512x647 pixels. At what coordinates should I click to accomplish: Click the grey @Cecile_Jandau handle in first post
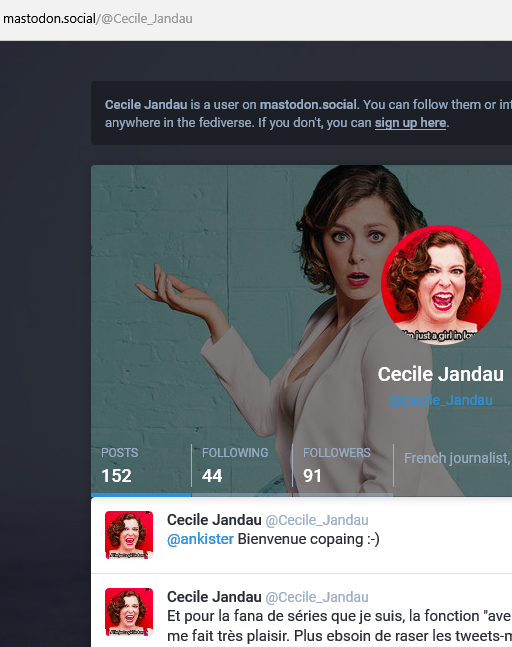point(317,520)
